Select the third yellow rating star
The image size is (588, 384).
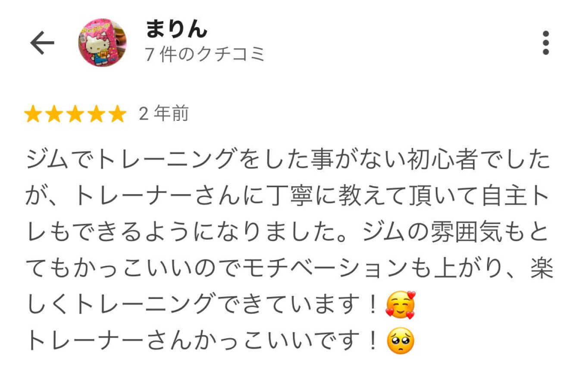click(75, 114)
